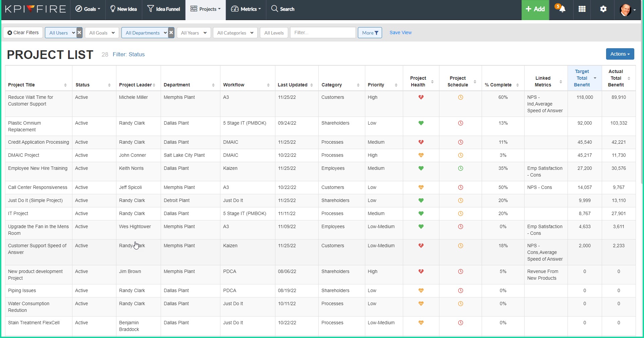Image resolution: width=644 pixels, height=338 pixels.
Task: Open the Actions dropdown
Action: coord(620,54)
